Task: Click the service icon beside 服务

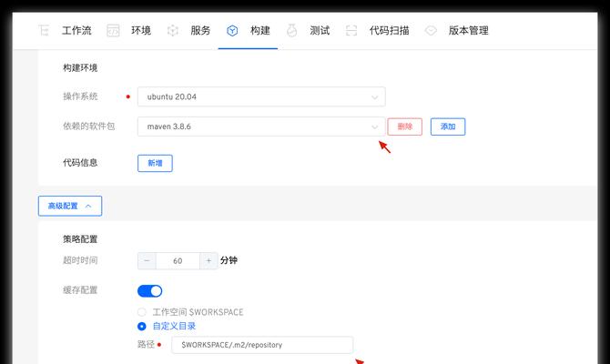Action: pos(173,30)
